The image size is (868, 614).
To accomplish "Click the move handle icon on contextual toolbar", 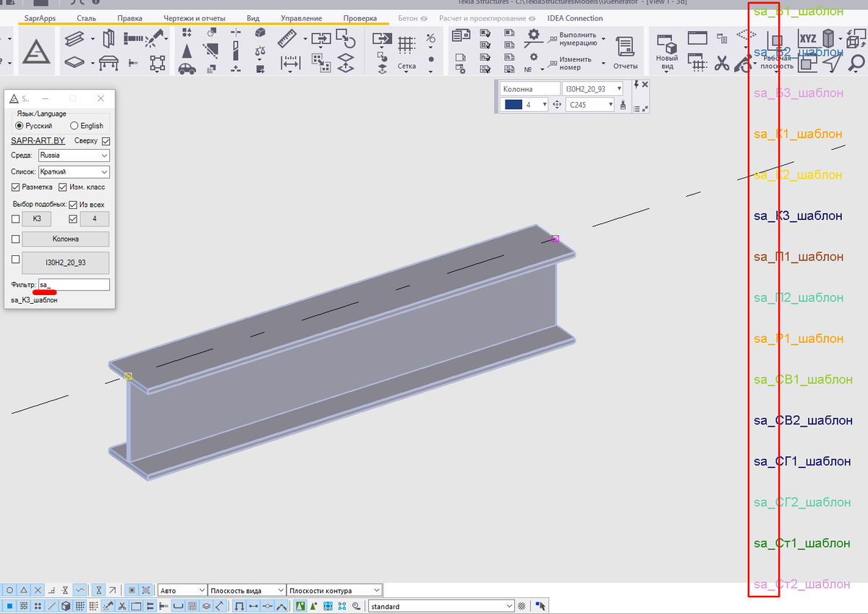I will click(x=557, y=105).
